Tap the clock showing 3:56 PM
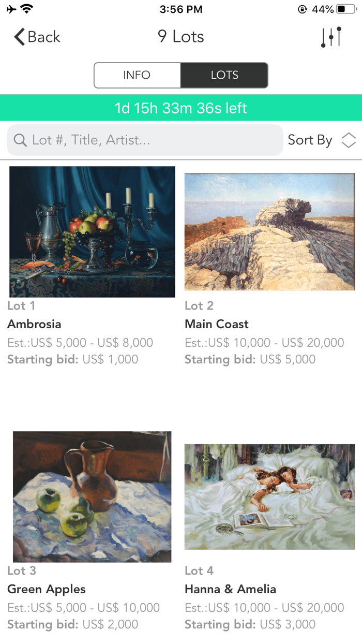Viewport: 362px width, 644px height. [x=181, y=8]
